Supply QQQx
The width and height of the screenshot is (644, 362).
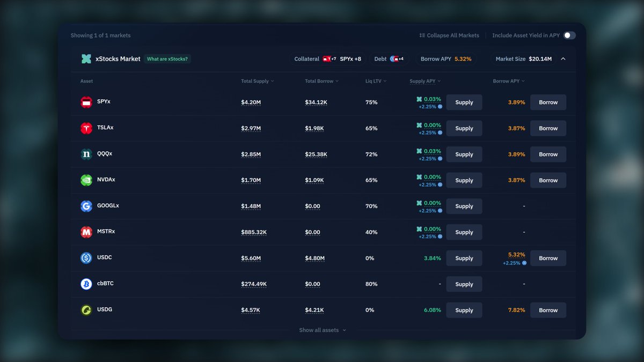464,154
